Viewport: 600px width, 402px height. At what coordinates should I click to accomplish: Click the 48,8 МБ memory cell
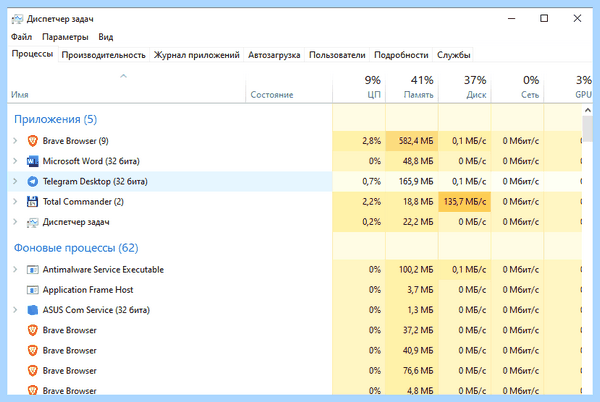pos(412,161)
